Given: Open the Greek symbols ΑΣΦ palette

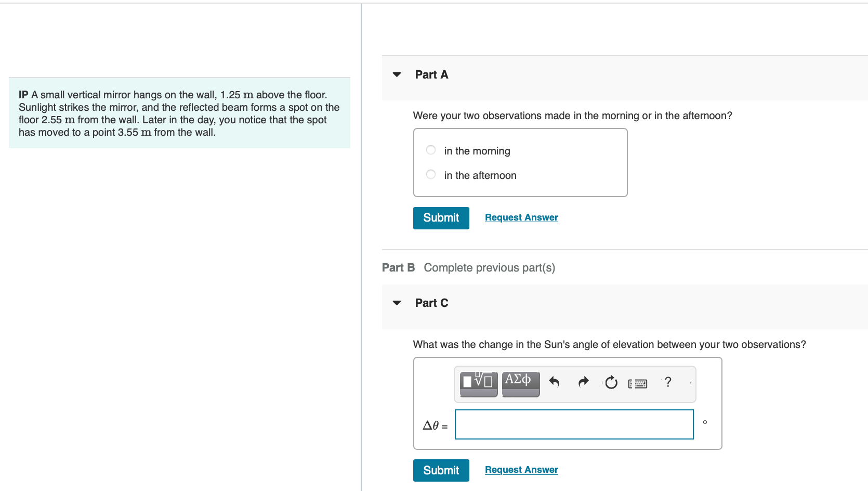Looking at the screenshot, I should tap(521, 384).
